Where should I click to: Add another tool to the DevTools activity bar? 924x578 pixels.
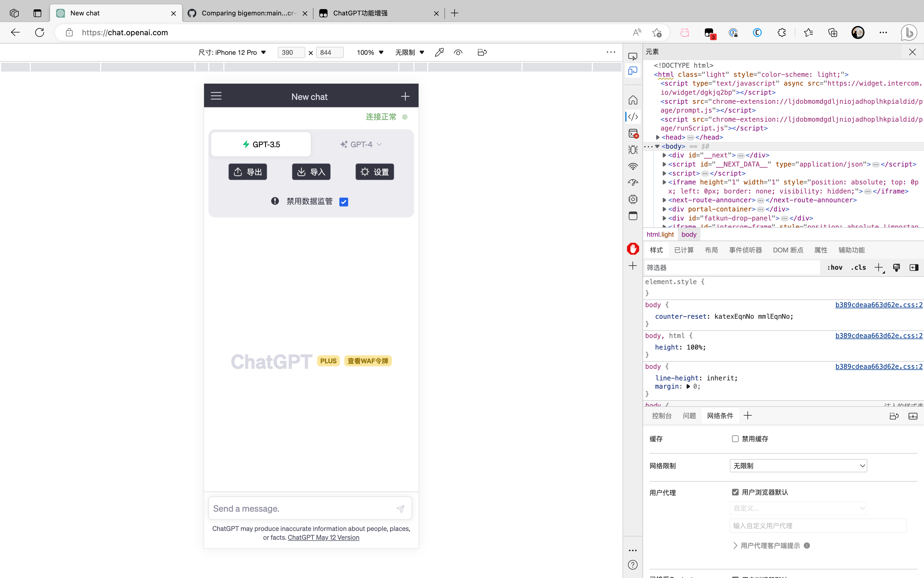pos(633,266)
